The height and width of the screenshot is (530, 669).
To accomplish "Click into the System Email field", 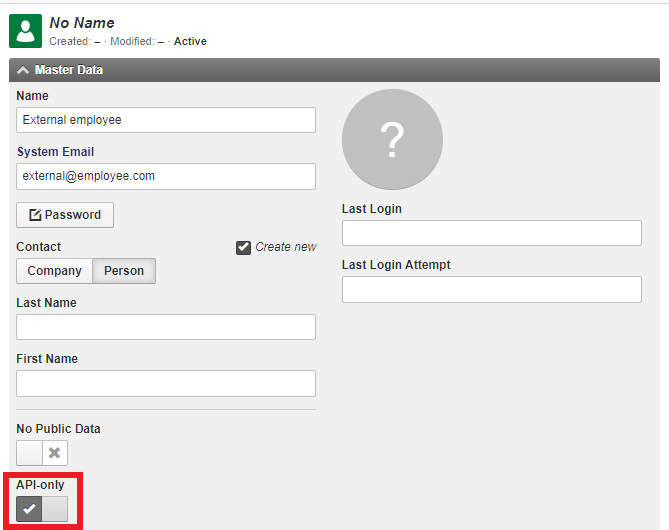I will point(166,176).
